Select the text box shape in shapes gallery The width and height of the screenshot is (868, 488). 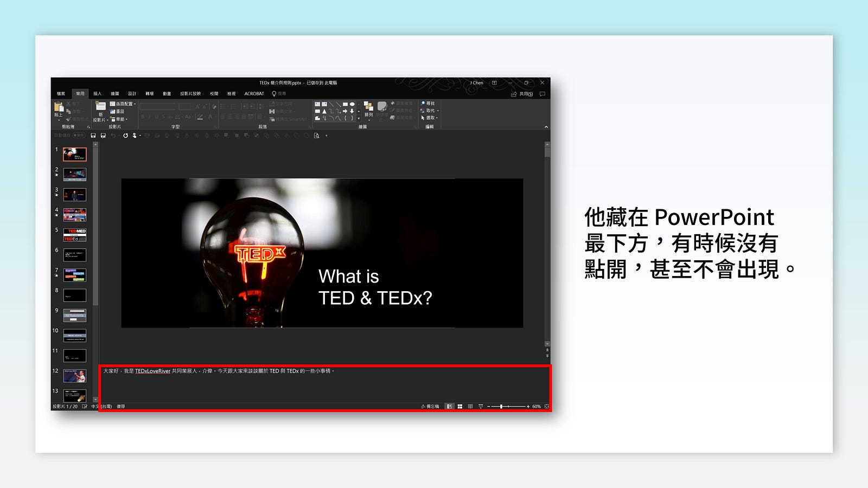(x=317, y=104)
